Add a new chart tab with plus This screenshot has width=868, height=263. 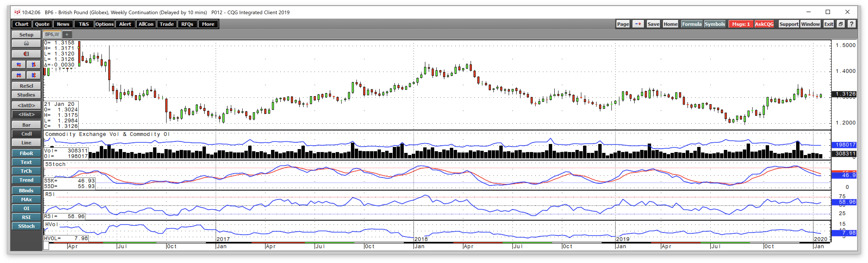pyautogui.click(x=67, y=35)
